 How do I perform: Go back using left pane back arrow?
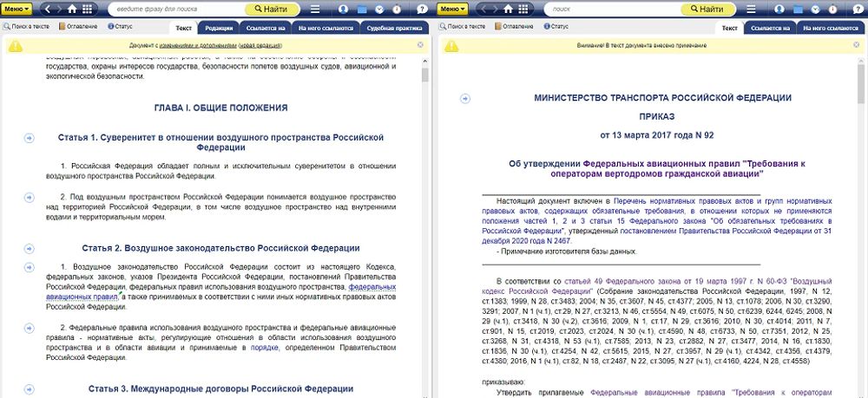[46, 9]
